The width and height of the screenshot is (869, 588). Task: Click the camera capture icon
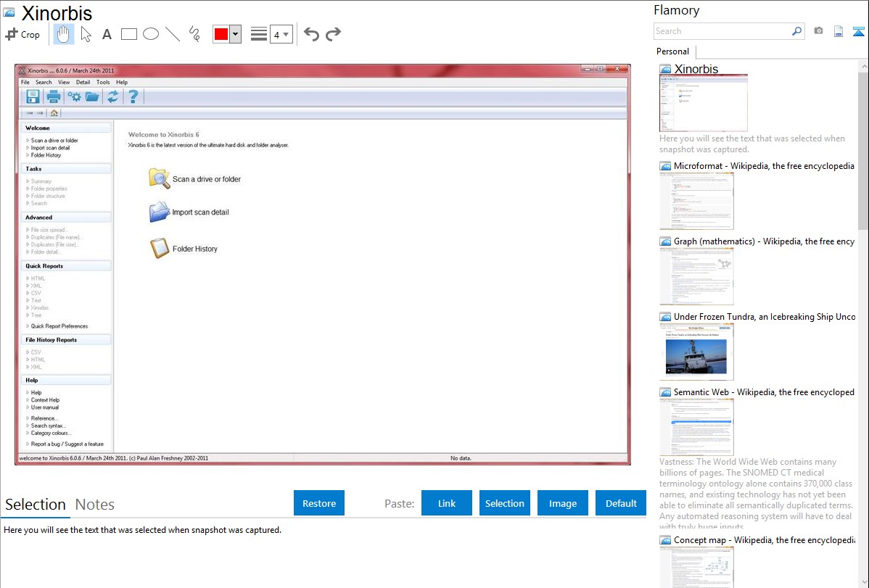pos(818,31)
